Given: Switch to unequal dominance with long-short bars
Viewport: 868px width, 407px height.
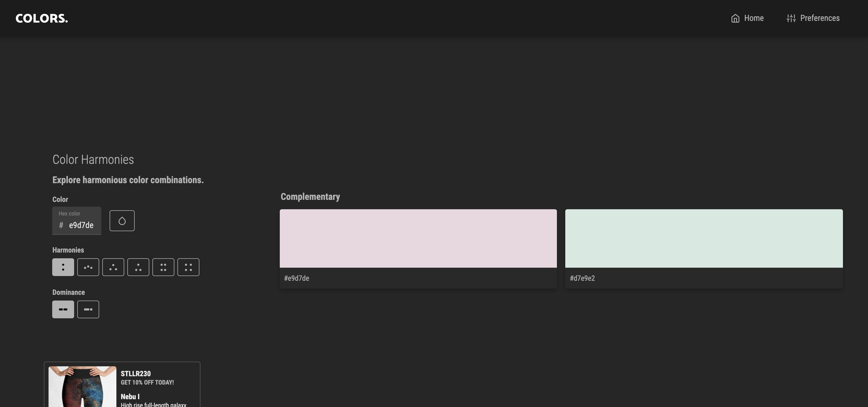Looking at the screenshot, I should tap(88, 309).
